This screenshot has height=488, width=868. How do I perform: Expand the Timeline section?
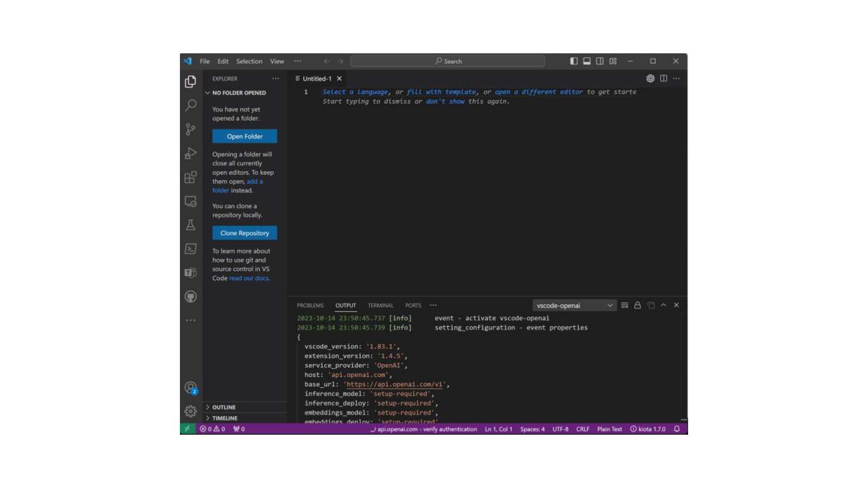click(x=245, y=418)
